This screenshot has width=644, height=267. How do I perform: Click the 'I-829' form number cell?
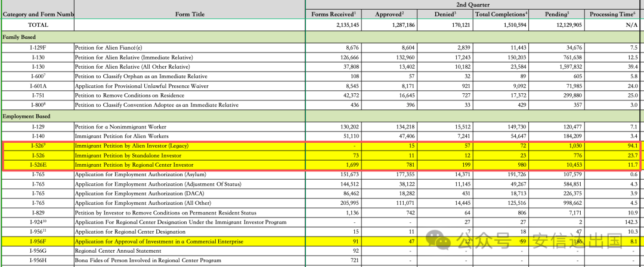[38, 213]
